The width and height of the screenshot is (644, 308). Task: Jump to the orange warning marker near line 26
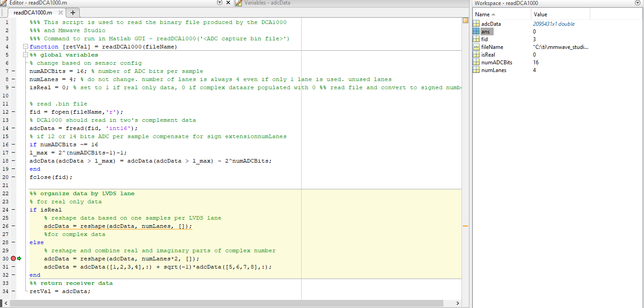465,226
